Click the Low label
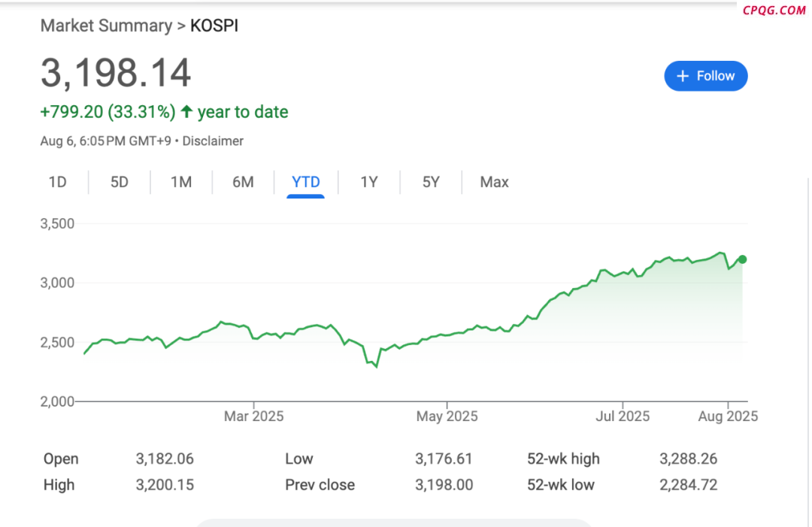This screenshot has height=527, width=812. pyautogui.click(x=298, y=459)
